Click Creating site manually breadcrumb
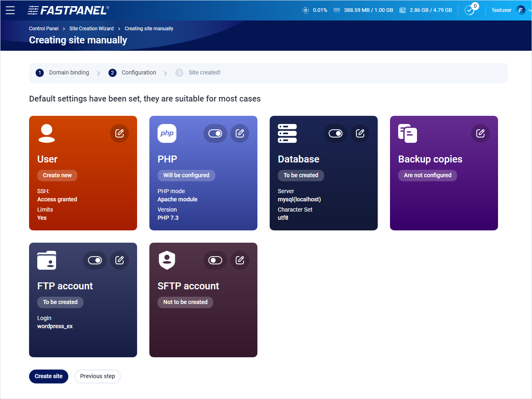Screen dimensions: 532x399 tap(149, 29)
